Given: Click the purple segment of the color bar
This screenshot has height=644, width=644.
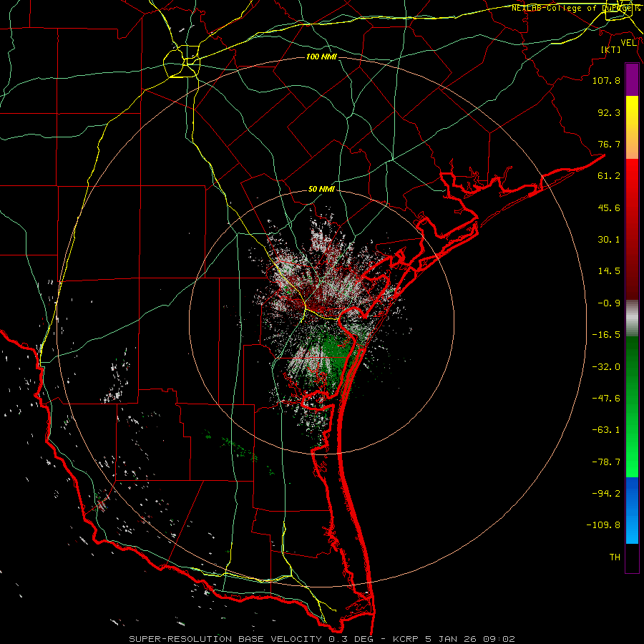Looking at the screenshot, I should coord(632,79).
